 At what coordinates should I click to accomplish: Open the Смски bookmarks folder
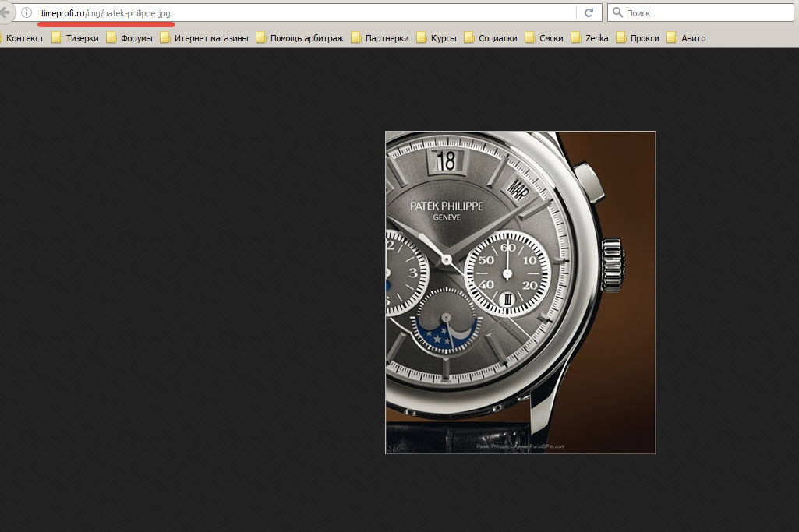click(x=544, y=38)
